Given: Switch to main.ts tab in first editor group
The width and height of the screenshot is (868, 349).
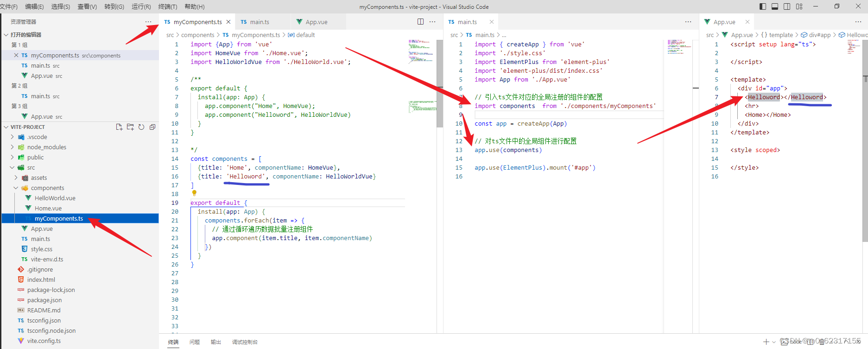Looking at the screenshot, I should [262, 22].
